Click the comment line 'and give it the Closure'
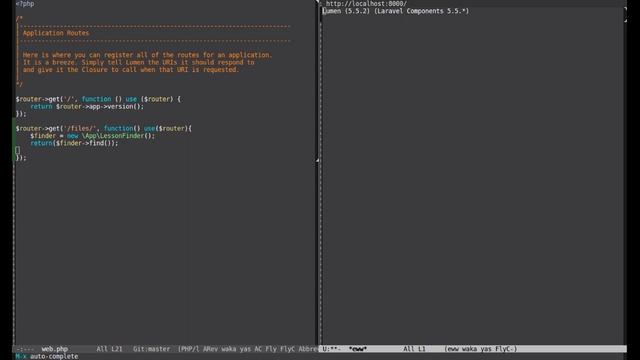 click(131, 69)
